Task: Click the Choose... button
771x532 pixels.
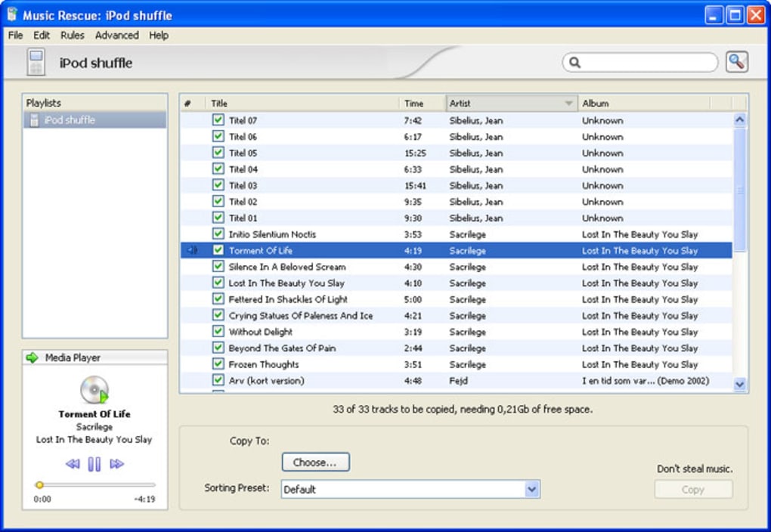Action: point(316,462)
